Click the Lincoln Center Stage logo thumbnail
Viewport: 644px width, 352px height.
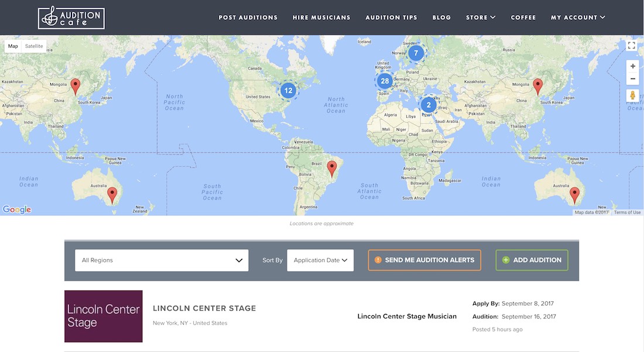[x=104, y=316]
